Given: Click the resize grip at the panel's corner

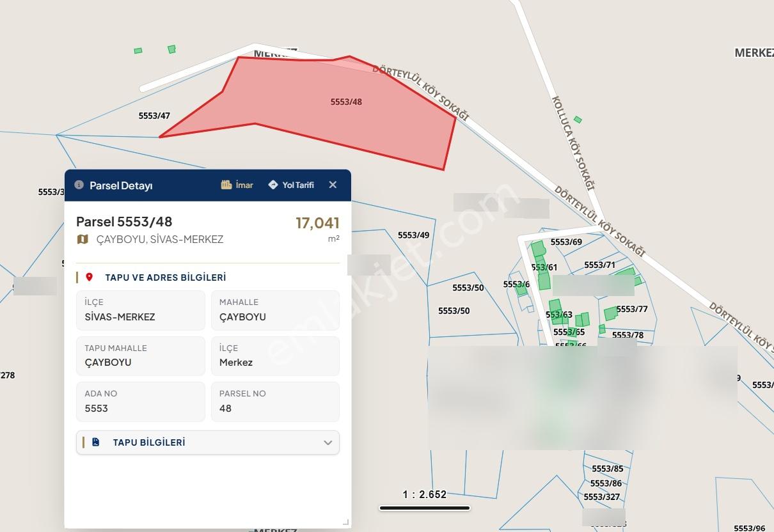Looking at the screenshot, I should [346, 522].
